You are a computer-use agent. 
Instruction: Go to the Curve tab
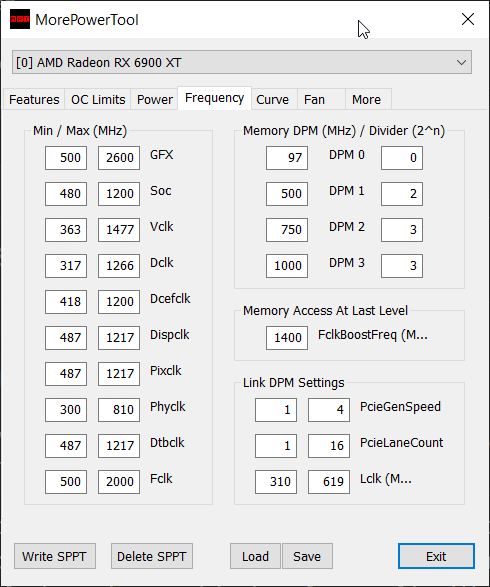(x=273, y=100)
